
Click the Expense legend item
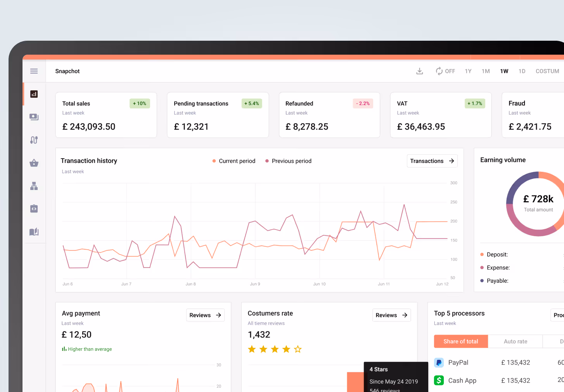click(495, 268)
